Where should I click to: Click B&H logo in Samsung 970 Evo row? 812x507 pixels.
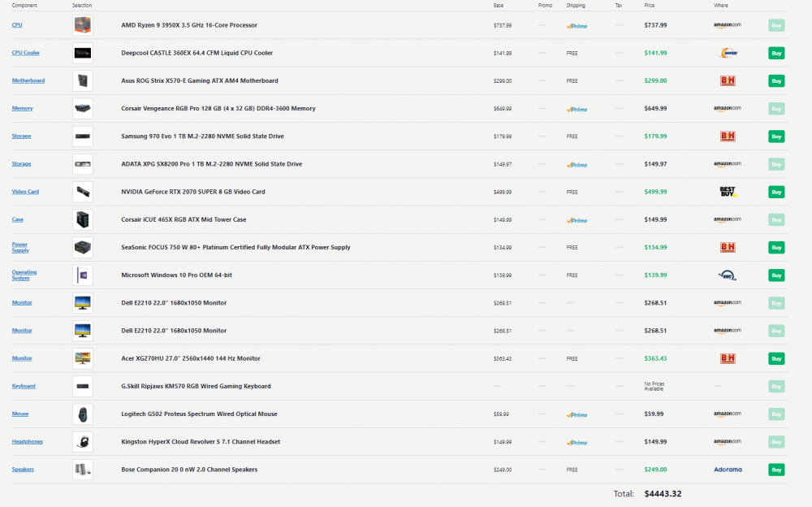tap(728, 136)
